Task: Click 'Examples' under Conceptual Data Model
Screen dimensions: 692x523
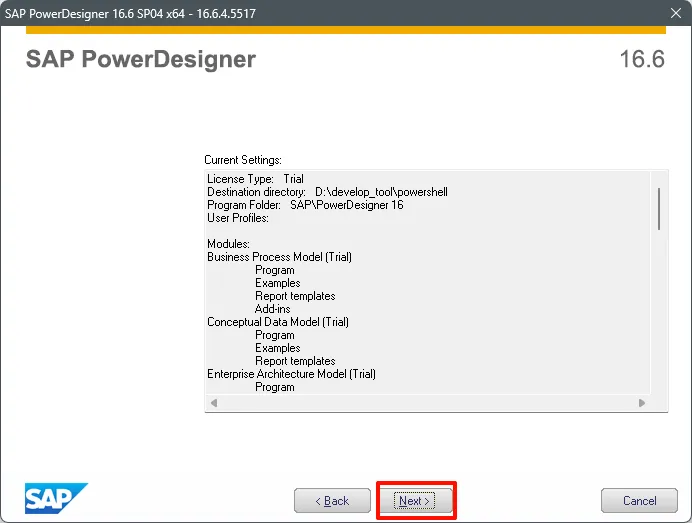Action: pyautogui.click(x=278, y=348)
